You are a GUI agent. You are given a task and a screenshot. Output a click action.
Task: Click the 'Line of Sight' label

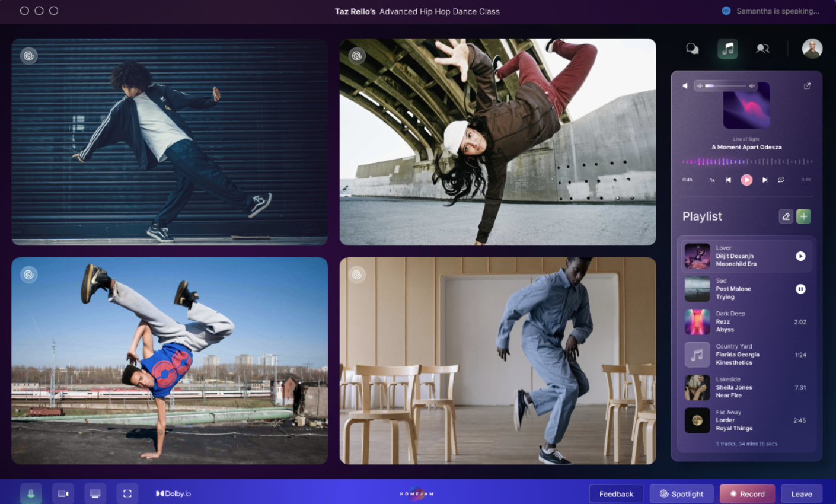746,139
